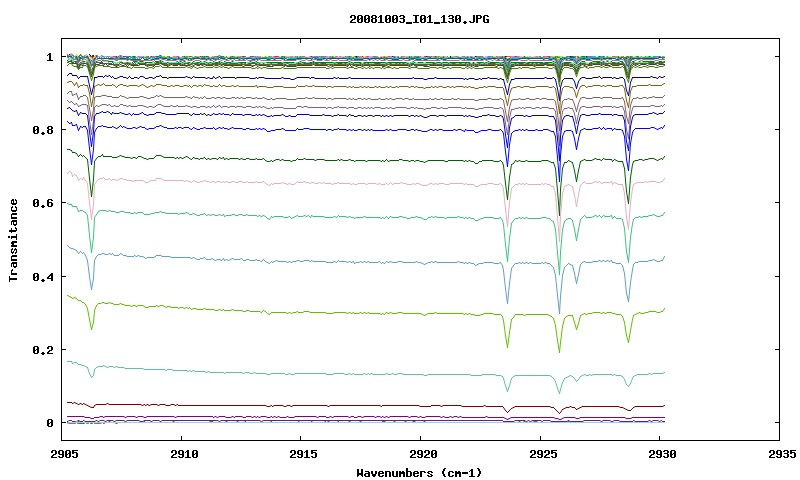Click the y-axis tick label 0.6
Image resolution: width=800 pixels, height=480 pixels.
[x=43, y=203]
